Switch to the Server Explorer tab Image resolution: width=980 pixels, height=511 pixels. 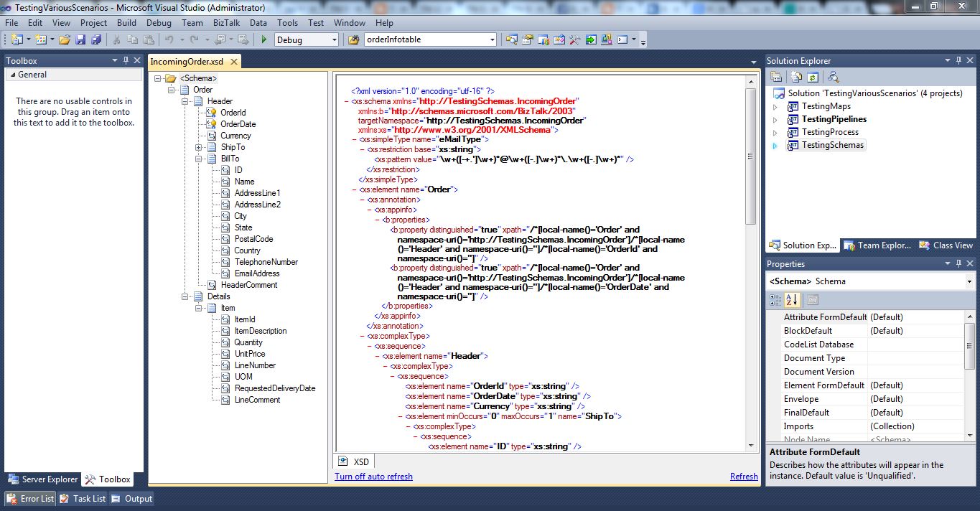point(42,479)
